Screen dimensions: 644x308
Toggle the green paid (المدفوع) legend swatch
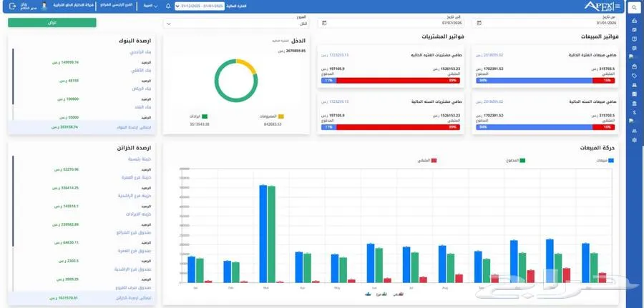522,161
